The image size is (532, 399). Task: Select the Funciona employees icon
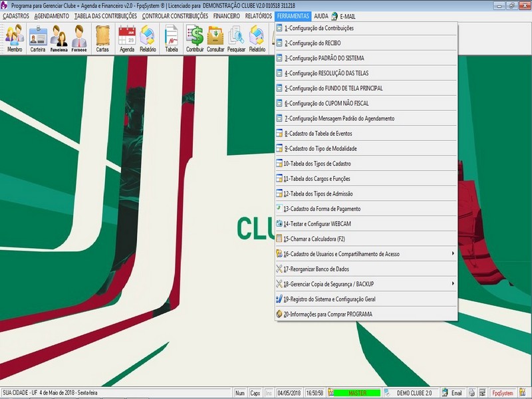pyautogui.click(x=59, y=39)
